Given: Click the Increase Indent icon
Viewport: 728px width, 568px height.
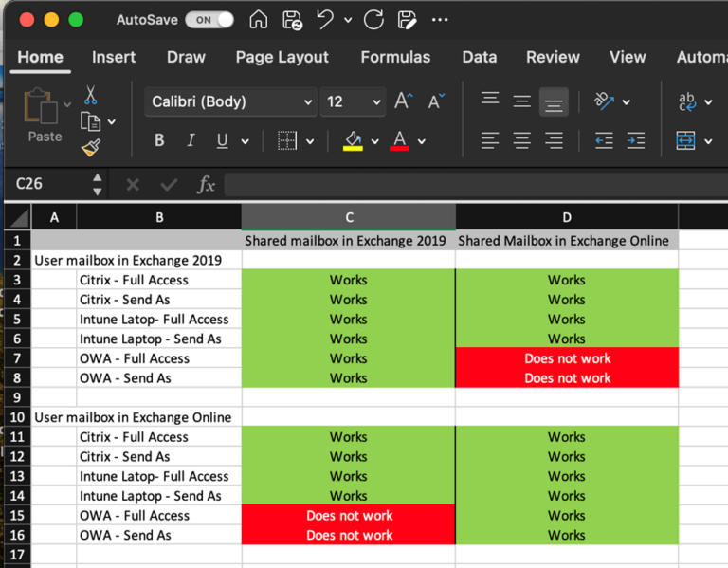Looking at the screenshot, I should coord(635,141).
